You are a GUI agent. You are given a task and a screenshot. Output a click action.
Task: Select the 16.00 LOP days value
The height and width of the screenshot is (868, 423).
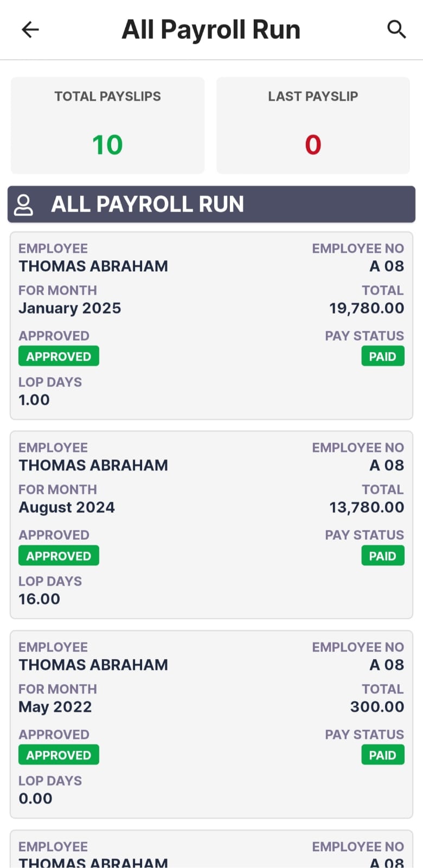pyautogui.click(x=40, y=599)
